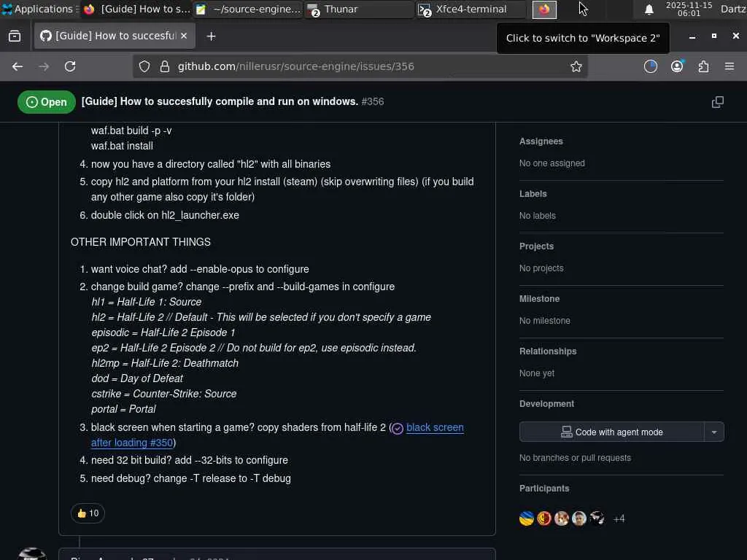Click the Projects heading
The height and width of the screenshot is (560, 747).
click(536, 246)
